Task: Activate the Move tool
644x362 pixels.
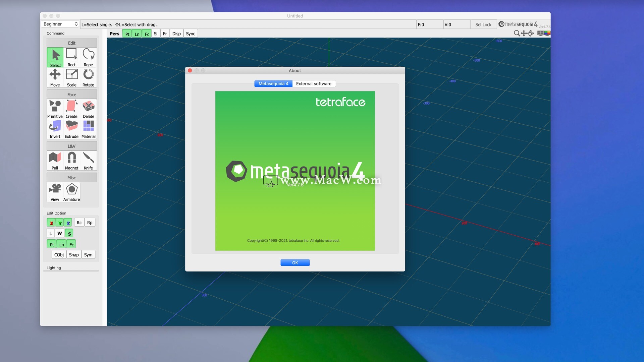Action: click(x=55, y=78)
